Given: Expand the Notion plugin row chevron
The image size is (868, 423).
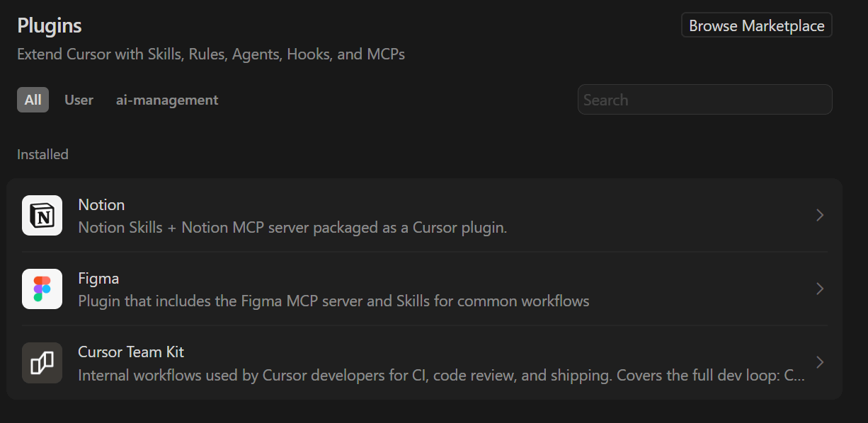Looking at the screenshot, I should point(820,215).
